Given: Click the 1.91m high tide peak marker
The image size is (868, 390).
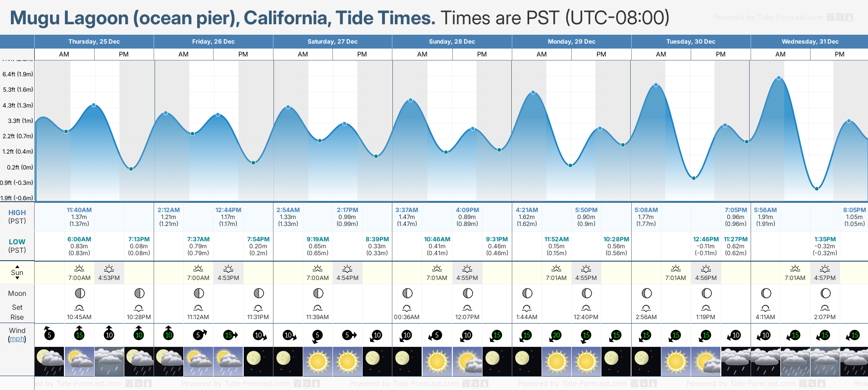Looking at the screenshot, I should [x=779, y=78].
